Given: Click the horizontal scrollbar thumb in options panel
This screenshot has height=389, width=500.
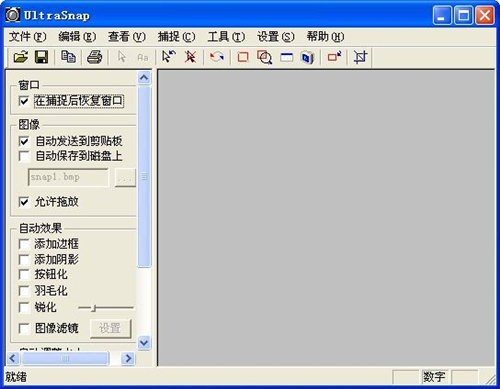Looking at the screenshot, I should (65, 359).
